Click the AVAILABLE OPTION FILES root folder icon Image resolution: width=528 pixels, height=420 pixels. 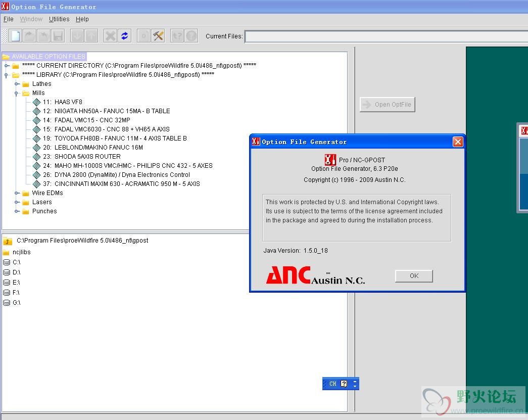[6, 56]
